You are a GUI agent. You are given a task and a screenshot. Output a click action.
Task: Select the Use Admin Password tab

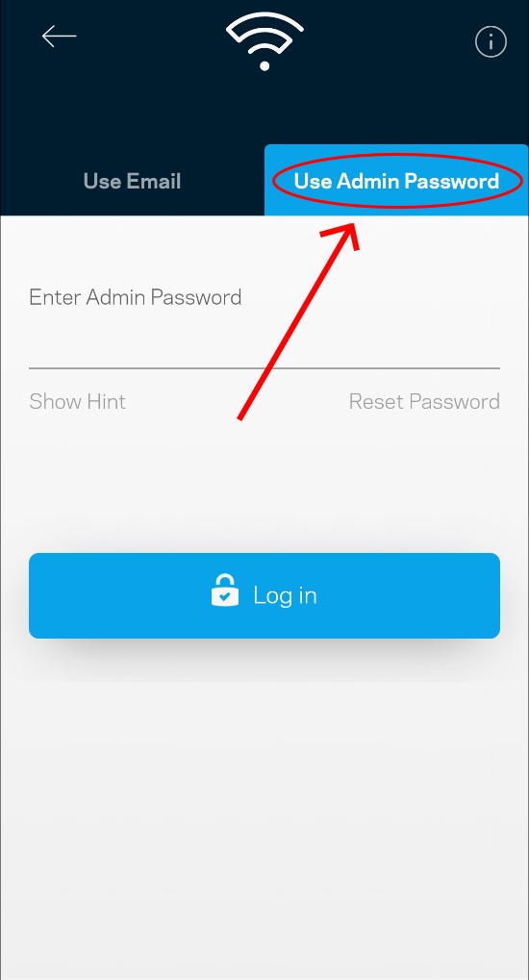pyautogui.click(x=396, y=181)
